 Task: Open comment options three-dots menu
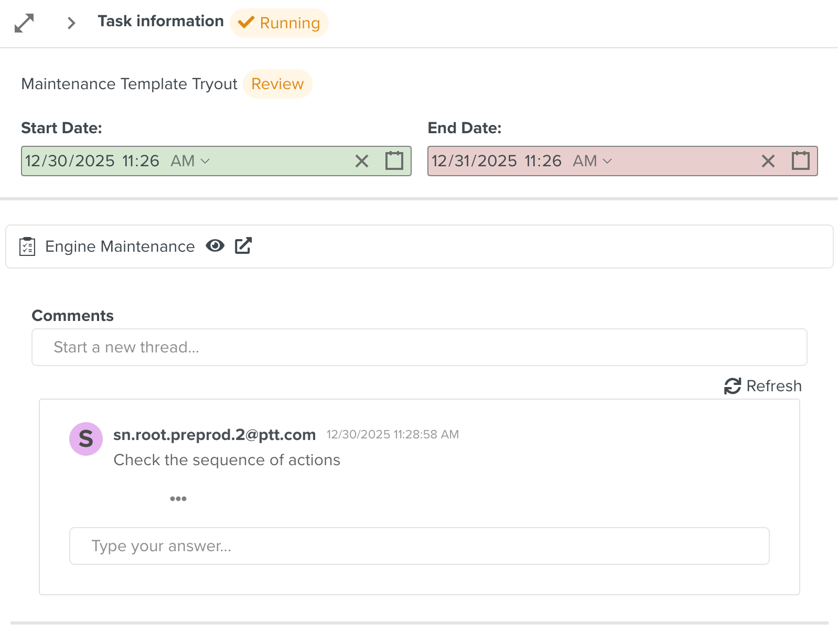178,499
